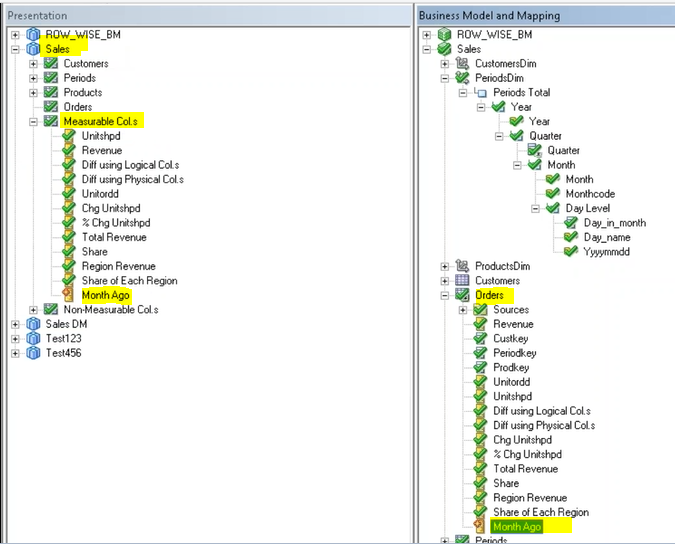Screen dimensions: 675x544
Task: Select 'Diff using Physical Col.s' in Presentation pane
Action: point(133,179)
